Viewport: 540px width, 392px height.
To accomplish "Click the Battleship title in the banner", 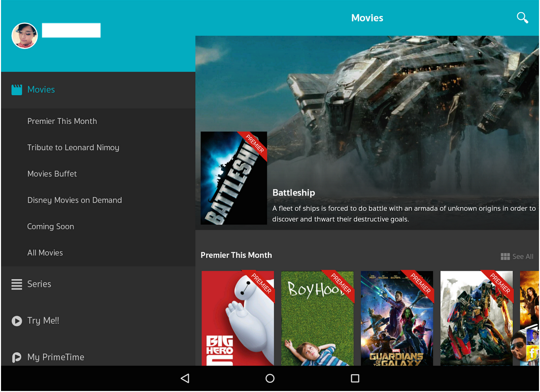I will point(294,192).
